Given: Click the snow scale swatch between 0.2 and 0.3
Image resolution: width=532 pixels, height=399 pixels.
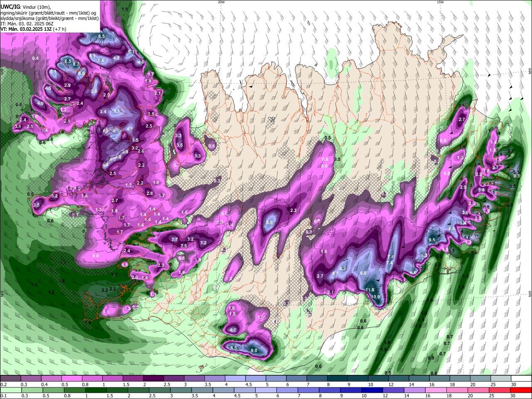Looking at the screenshot, I should click(11, 379).
